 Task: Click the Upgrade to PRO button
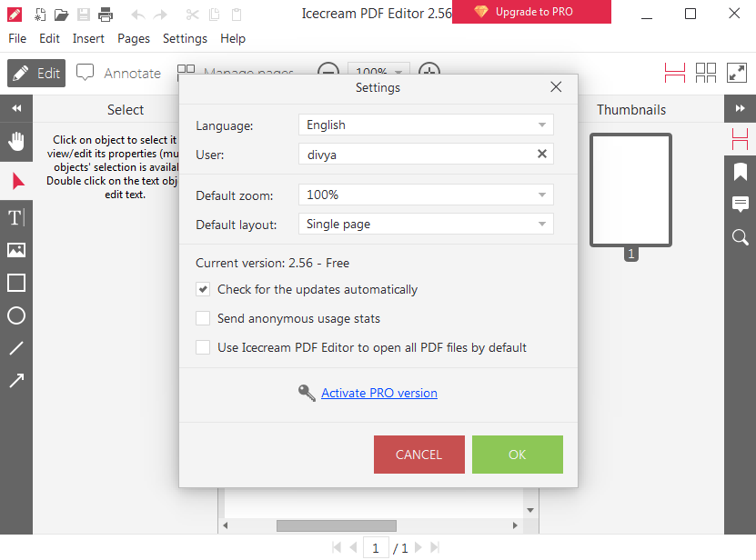(531, 12)
